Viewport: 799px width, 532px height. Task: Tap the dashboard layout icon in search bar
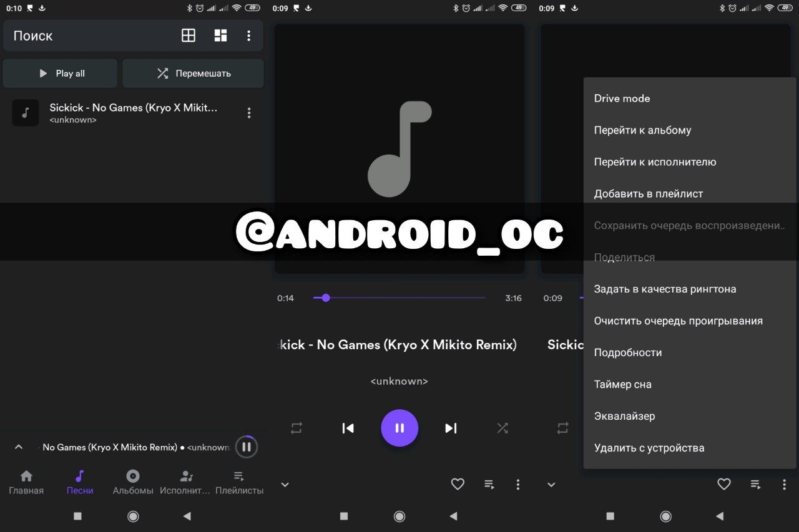click(220, 36)
